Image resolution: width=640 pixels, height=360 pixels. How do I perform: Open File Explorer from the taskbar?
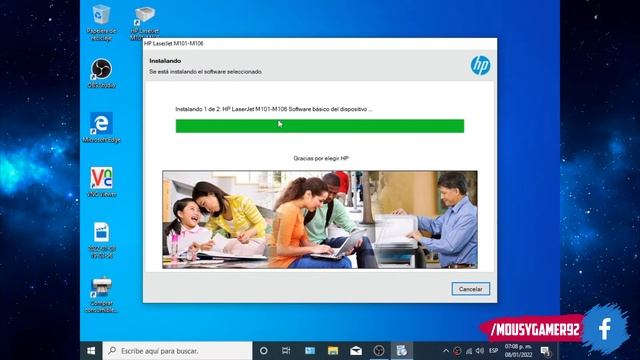pyautogui.click(x=333, y=351)
